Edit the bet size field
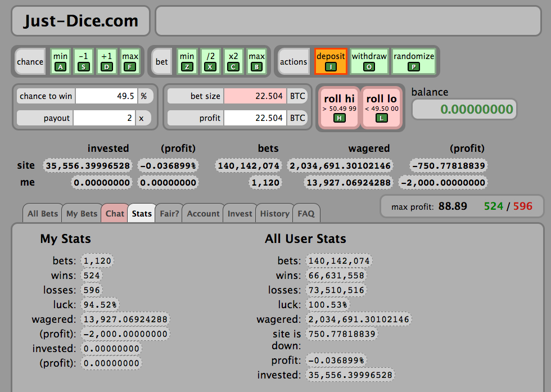The image size is (551, 392). [255, 96]
